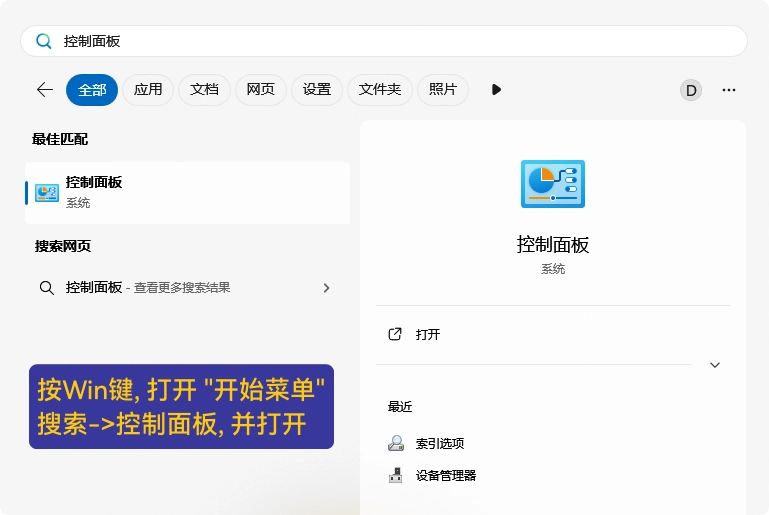This screenshot has height=515, width=769.
Task: Open the three-dot more options menu
Action: 729,90
